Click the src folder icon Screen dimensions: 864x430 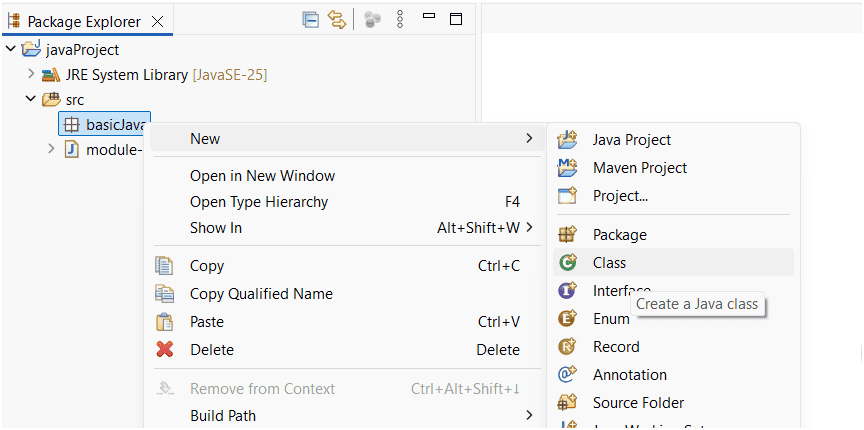point(51,100)
